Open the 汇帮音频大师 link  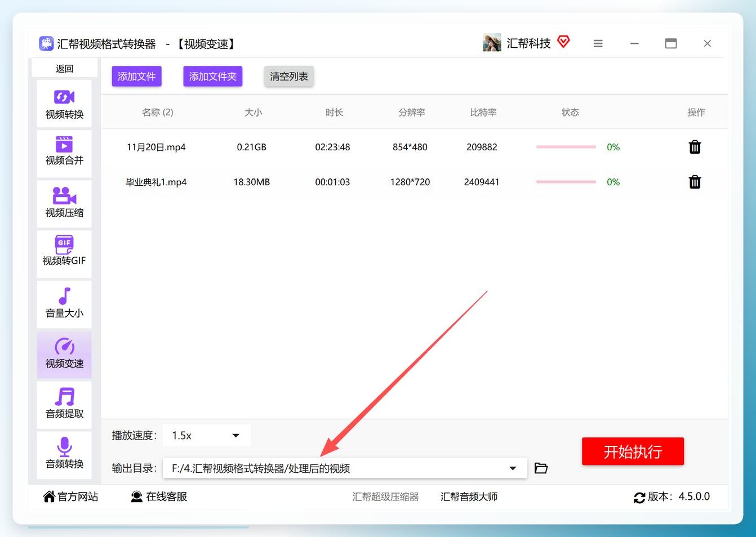click(469, 496)
